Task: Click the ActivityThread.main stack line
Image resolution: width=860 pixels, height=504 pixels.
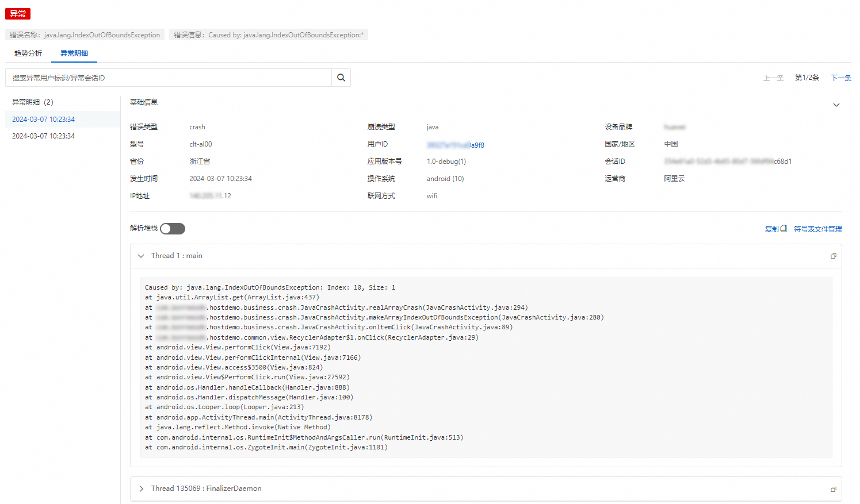Action: click(x=259, y=417)
